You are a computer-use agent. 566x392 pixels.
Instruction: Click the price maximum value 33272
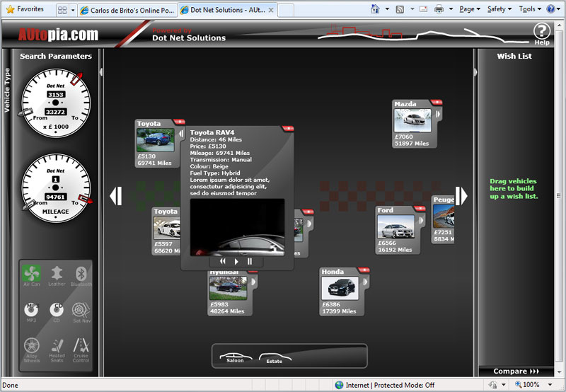55,112
